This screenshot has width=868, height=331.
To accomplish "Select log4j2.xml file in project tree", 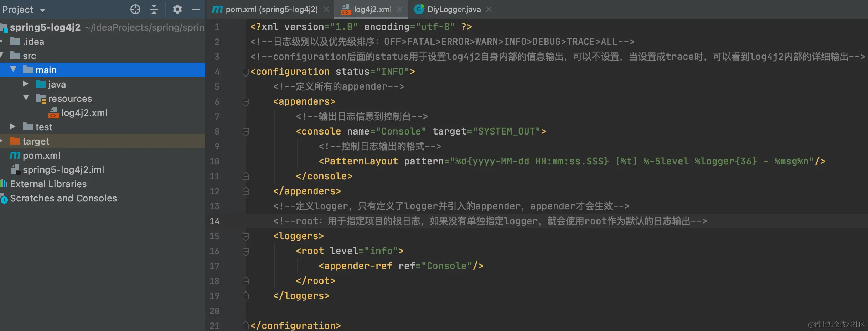I will click(x=84, y=113).
